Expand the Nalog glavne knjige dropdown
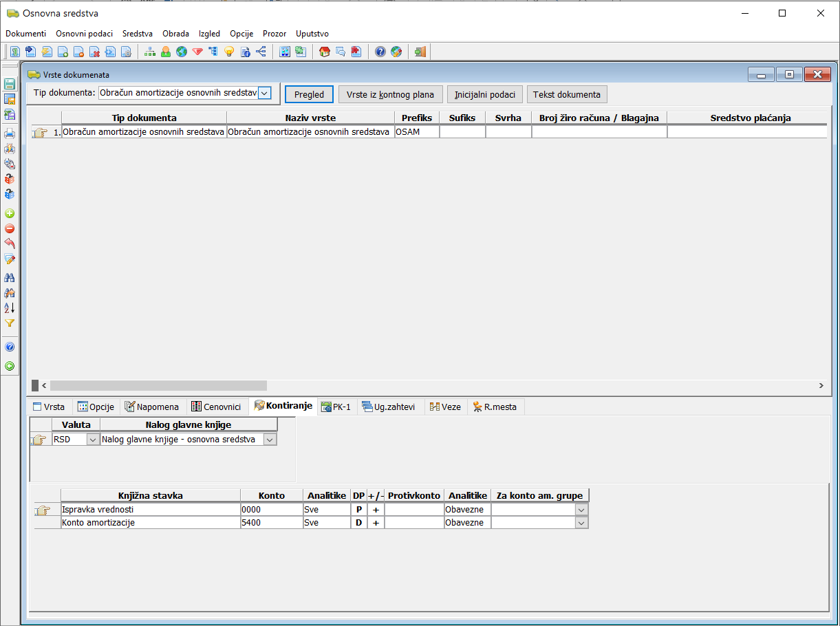 (270, 440)
